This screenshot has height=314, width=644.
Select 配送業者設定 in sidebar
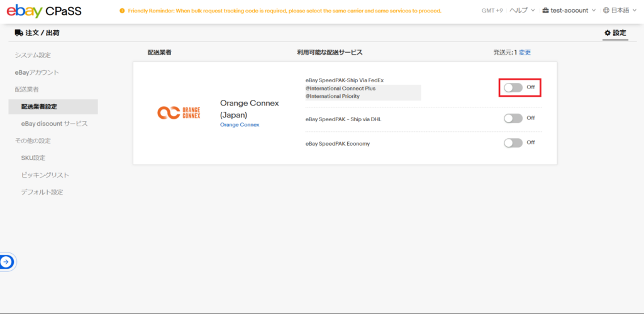click(x=53, y=107)
